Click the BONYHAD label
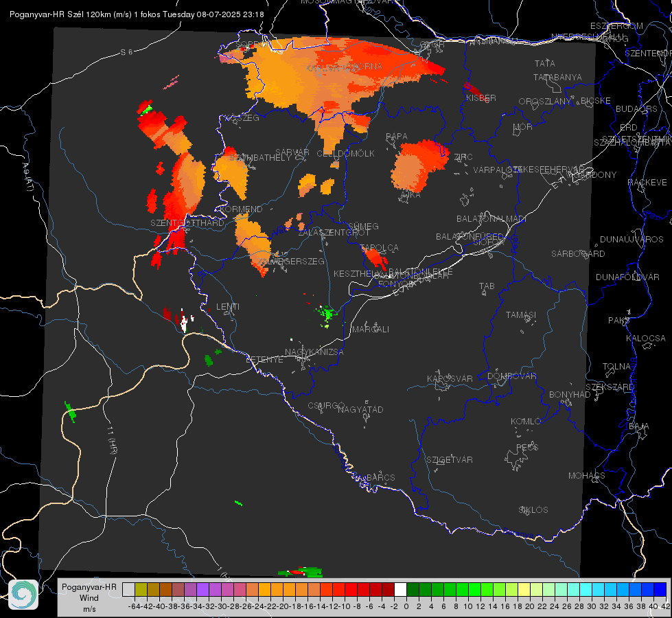This screenshot has width=672, height=618. coord(570,395)
